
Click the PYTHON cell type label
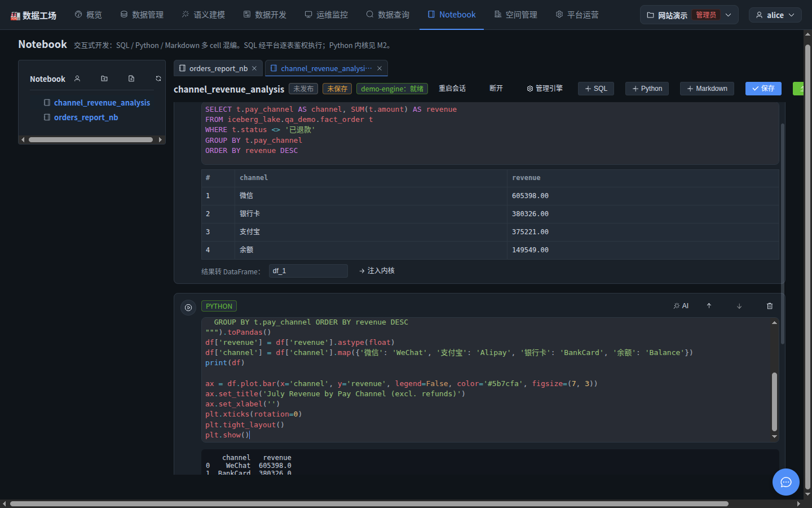(x=219, y=306)
